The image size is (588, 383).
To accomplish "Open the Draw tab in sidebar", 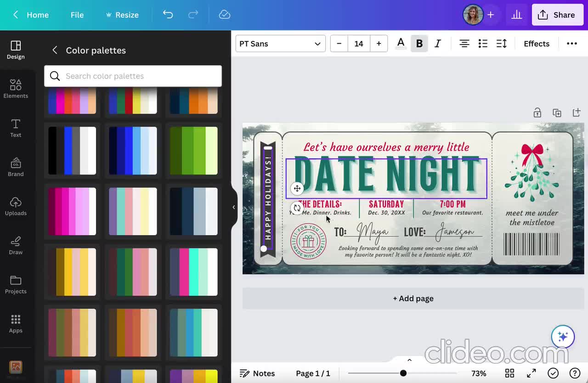I will (x=16, y=245).
